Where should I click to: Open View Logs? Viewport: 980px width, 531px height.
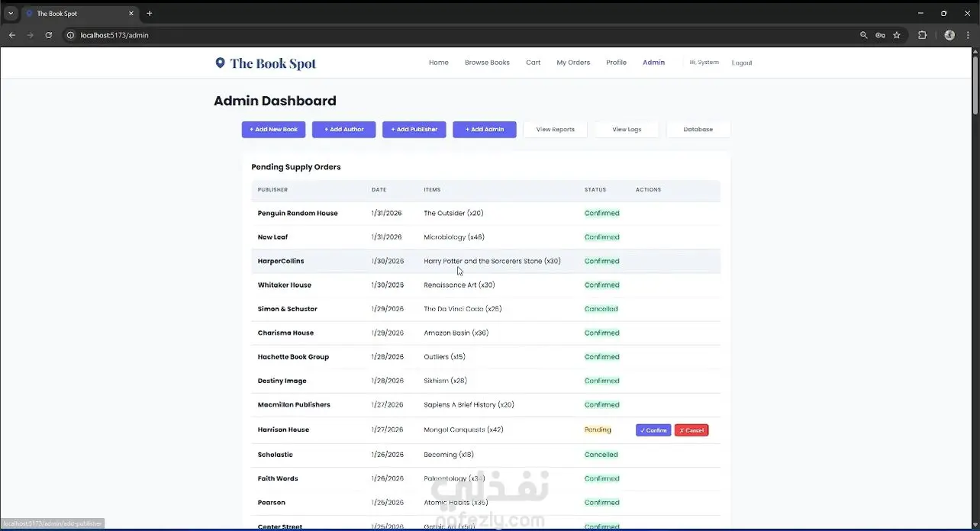click(x=627, y=130)
